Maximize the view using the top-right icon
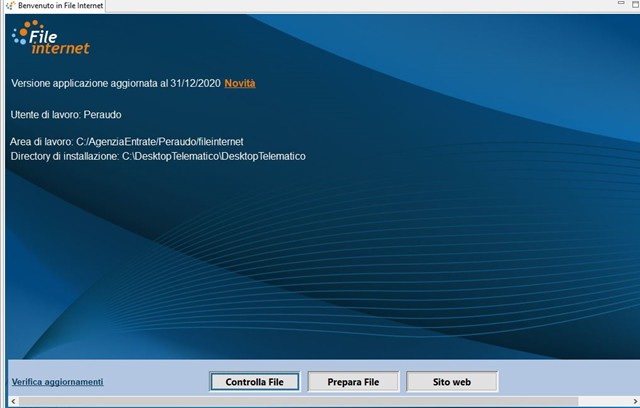This screenshot has width=640, height=408. click(x=636, y=4)
